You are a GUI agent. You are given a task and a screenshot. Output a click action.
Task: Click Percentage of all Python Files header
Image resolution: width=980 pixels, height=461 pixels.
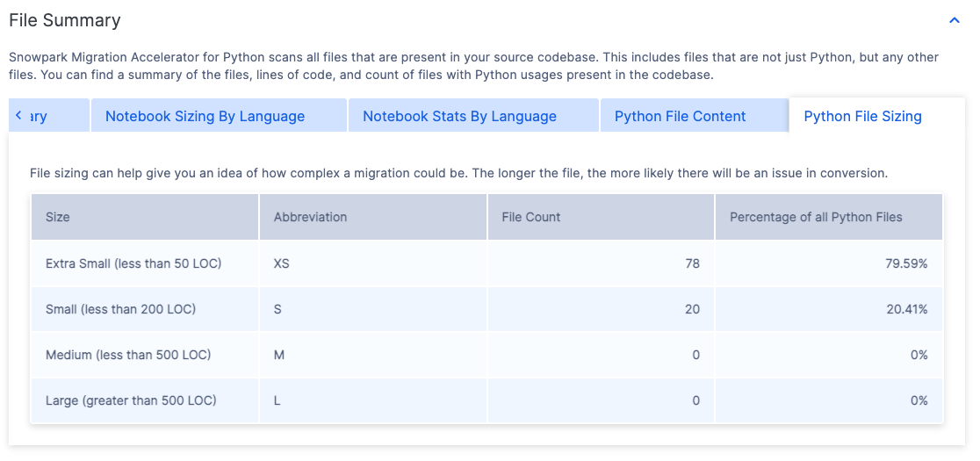pyautogui.click(x=816, y=217)
